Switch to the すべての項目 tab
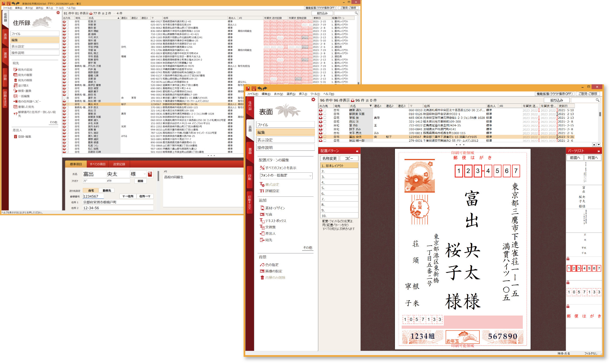Viewport: 611px width, 364px height. coord(97,164)
